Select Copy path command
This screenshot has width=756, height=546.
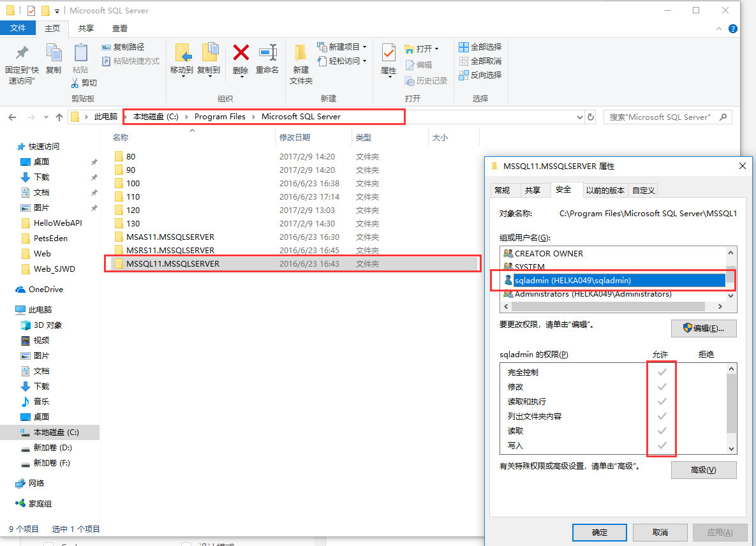123,47
